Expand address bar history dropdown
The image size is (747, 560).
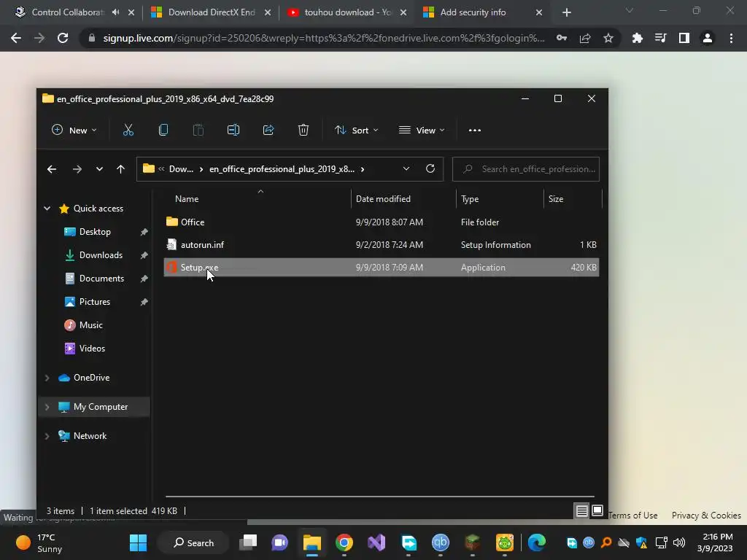click(x=406, y=168)
